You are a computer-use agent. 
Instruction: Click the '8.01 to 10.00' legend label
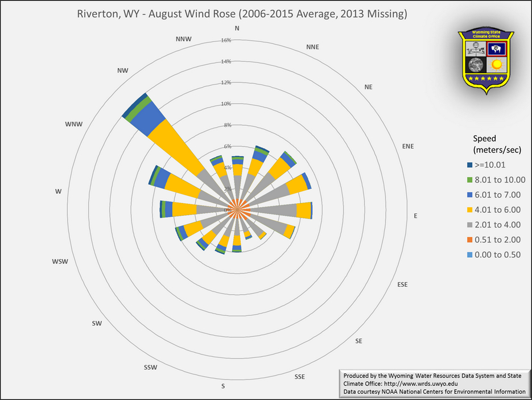tap(500, 180)
